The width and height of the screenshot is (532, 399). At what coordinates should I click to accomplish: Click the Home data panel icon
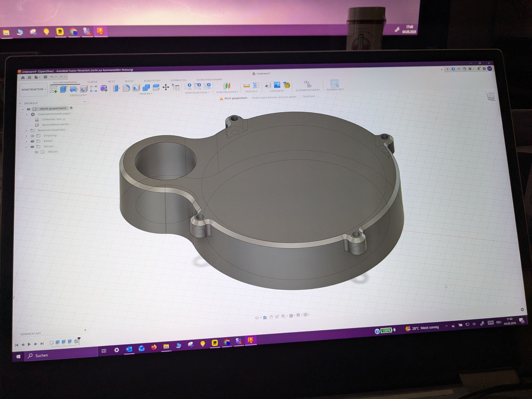click(23, 78)
